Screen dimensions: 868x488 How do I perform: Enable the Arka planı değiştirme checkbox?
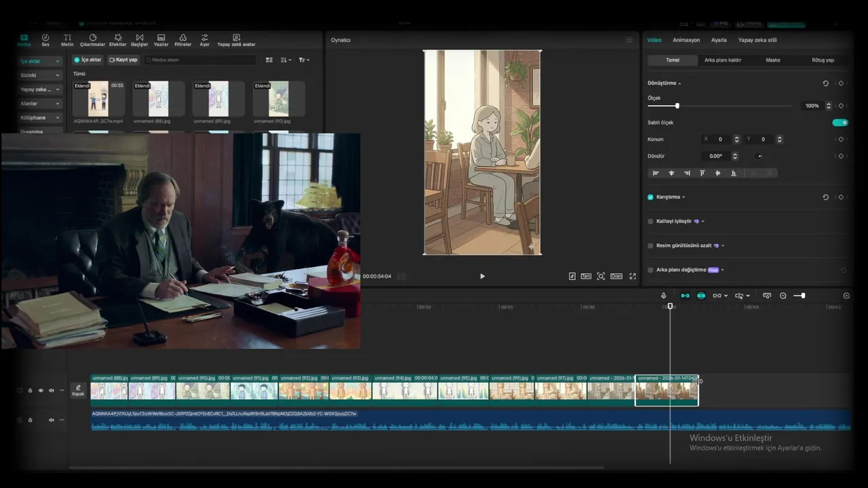(650, 270)
